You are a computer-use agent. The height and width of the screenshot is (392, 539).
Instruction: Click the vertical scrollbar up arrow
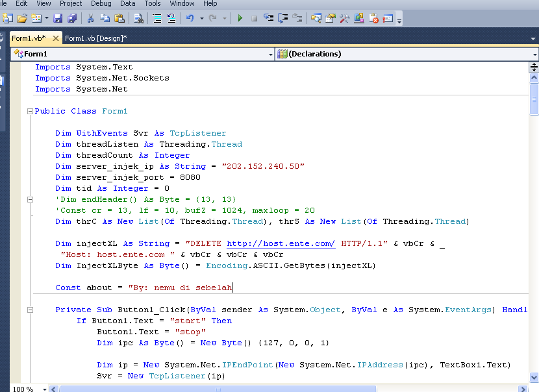(534, 78)
